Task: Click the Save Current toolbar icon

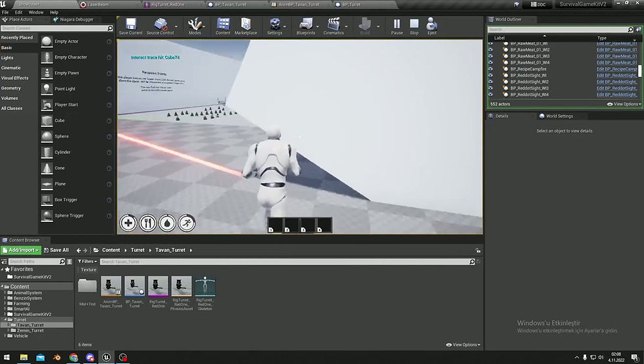Action: [130, 24]
